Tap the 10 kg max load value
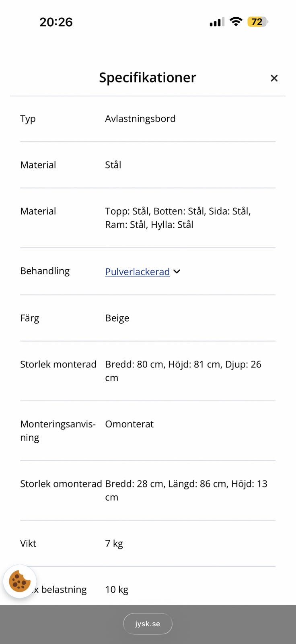 [117, 590]
